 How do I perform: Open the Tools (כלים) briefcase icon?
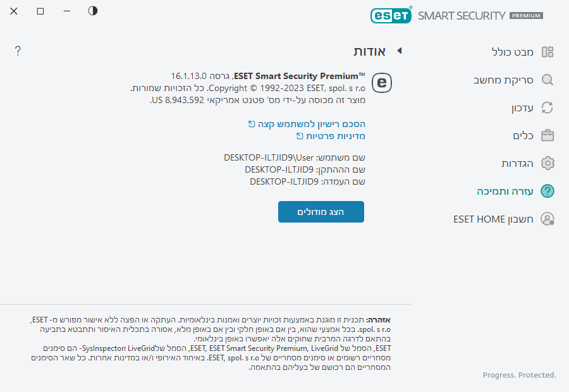pyautogui.click(x=548, y=135)
